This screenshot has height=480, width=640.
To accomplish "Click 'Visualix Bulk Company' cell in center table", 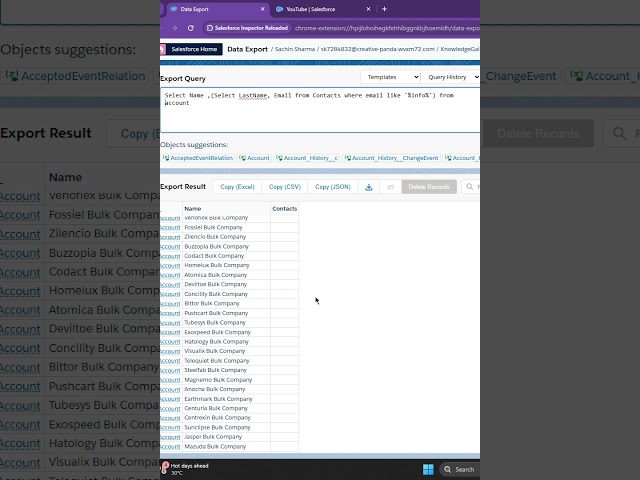I will [226, 351].
